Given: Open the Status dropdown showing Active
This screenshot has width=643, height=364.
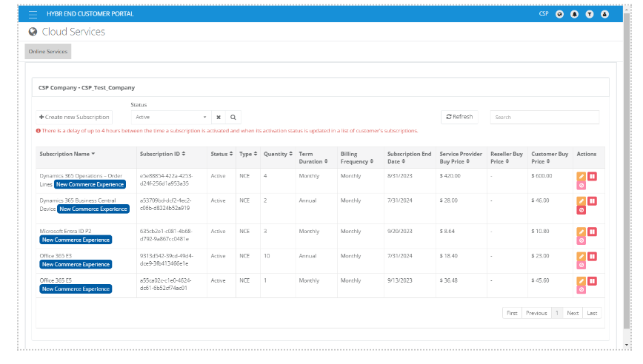Looking at the screenshot, I should (171, 117).
